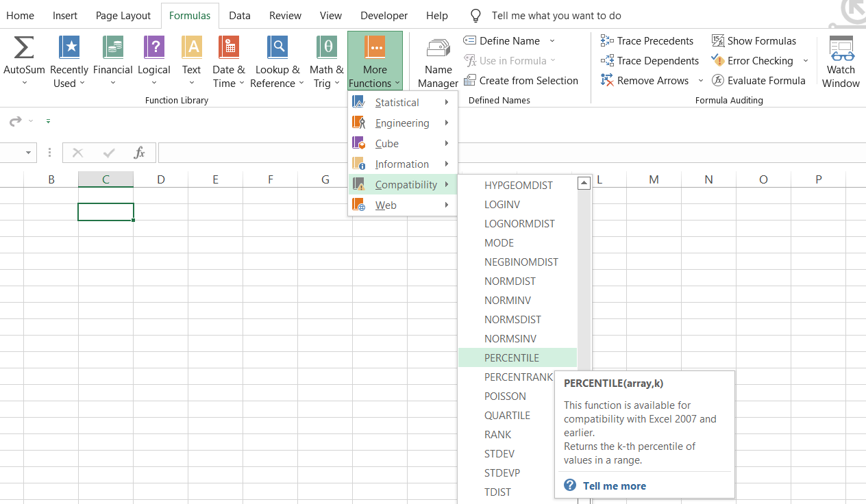
Task: Open the Recently Used functions icon
Action: (x=69, y=49)
